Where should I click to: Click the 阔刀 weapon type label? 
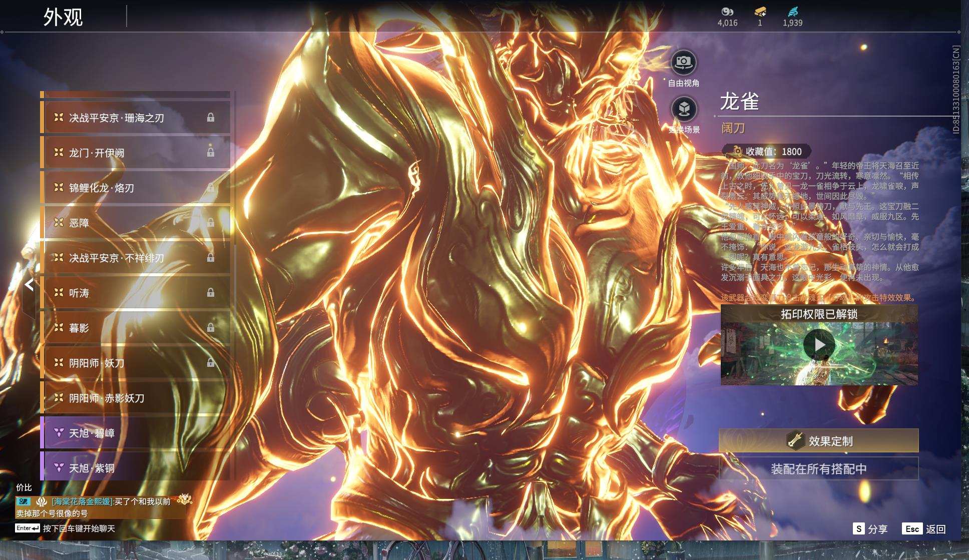point(733,129)
